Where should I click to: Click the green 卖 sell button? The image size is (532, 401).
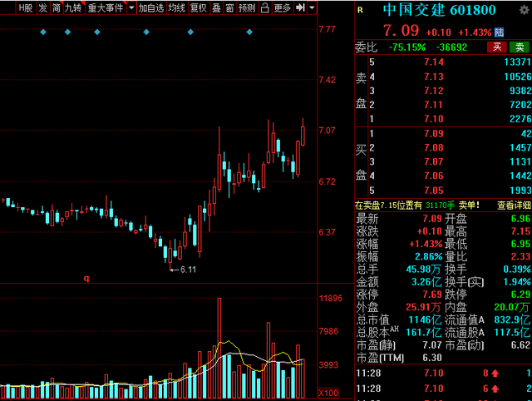pos(520,47)
